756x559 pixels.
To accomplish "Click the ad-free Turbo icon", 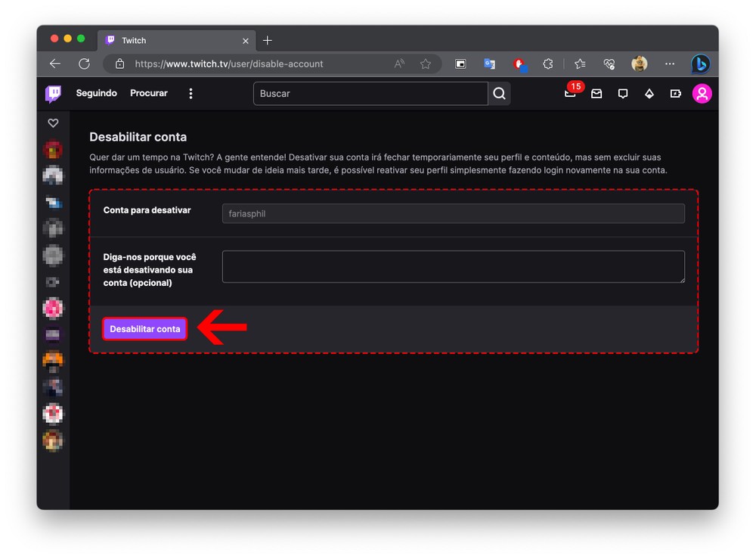I will (x=675, y=94).
